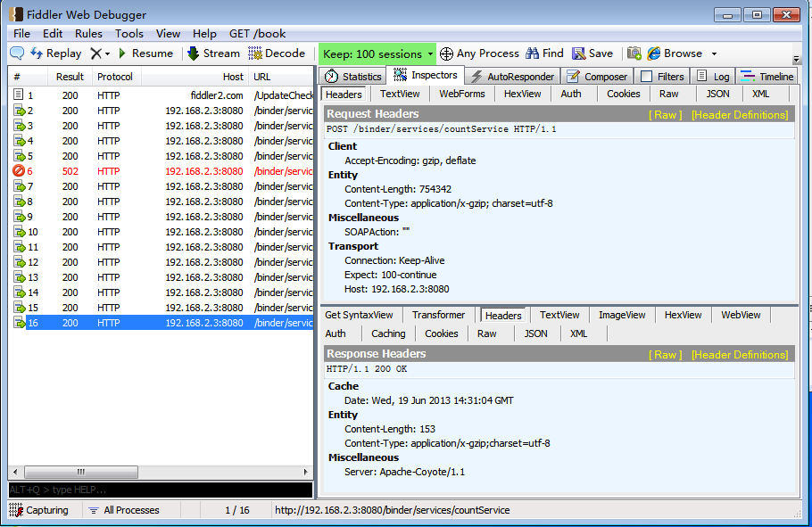Viewport: 812px width, 527px height.
Task: Click the Any Process target icon
Action: point(446,54)
